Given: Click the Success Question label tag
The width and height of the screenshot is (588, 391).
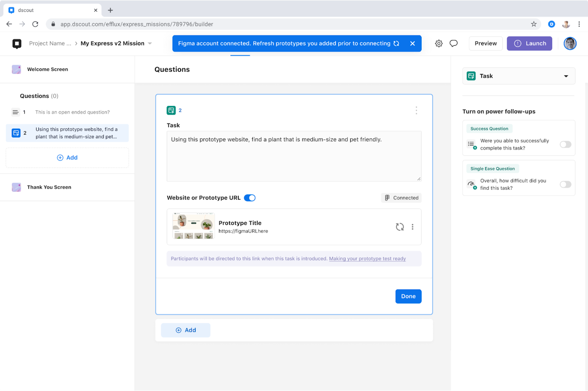Looking at the screenshot, I should coord(489,129).
